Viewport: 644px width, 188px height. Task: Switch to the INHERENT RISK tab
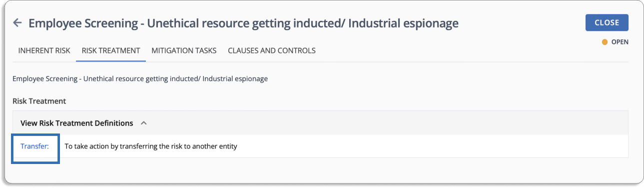44,50
